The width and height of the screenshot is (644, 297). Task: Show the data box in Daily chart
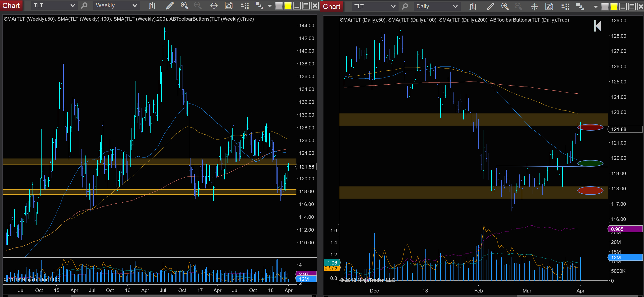coord(549,6)
